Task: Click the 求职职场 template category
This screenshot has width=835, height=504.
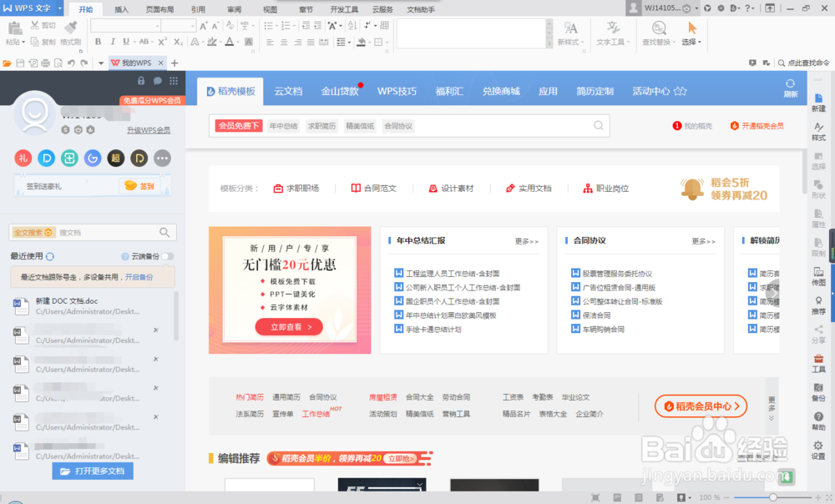Action: [x=296, y=189]
